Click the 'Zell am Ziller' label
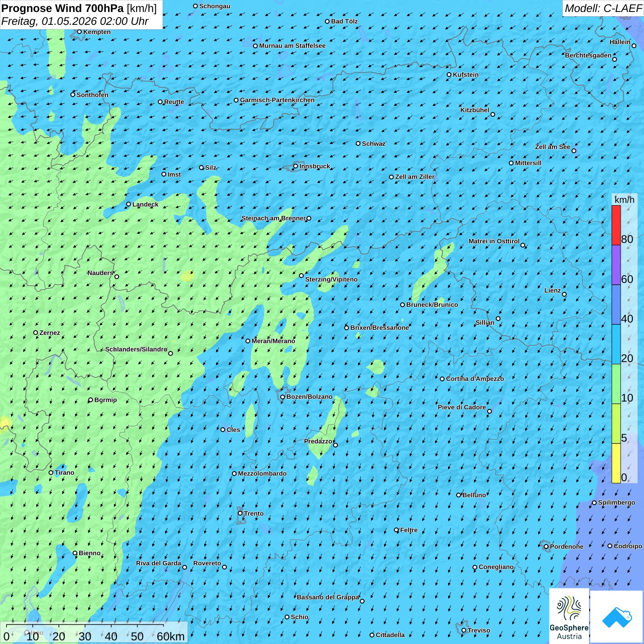The width and height of the screenshot is (644, 644). (x=415, y=177)
